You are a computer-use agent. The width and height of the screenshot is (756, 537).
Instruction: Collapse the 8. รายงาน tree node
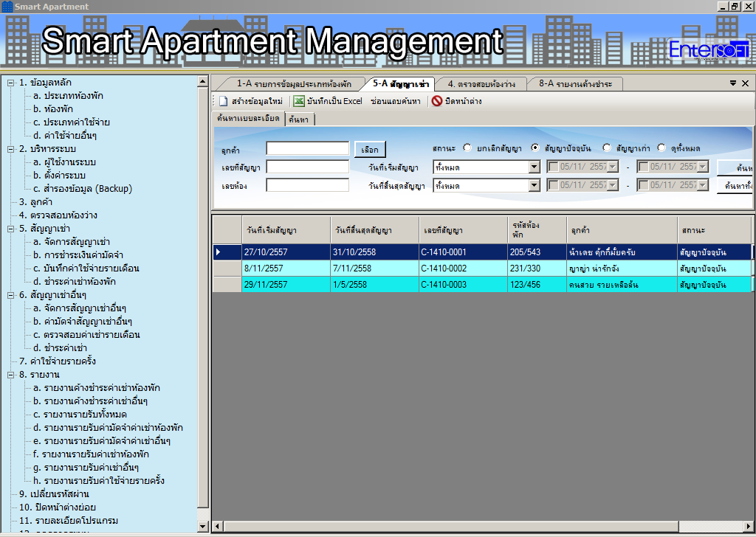(x=10, y=375)
